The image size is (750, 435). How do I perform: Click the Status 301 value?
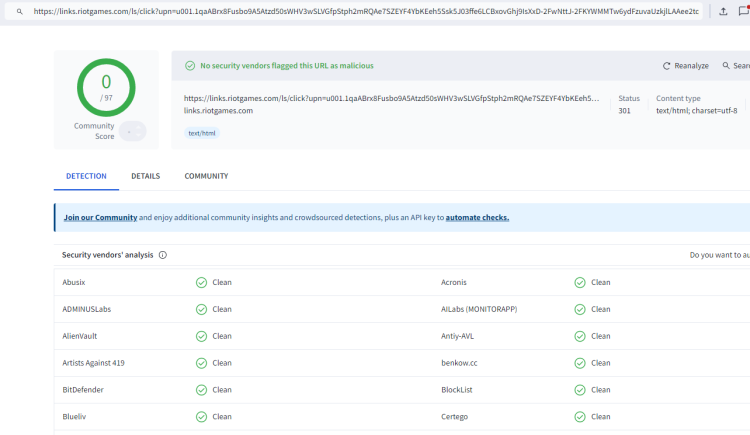[624, 111]
